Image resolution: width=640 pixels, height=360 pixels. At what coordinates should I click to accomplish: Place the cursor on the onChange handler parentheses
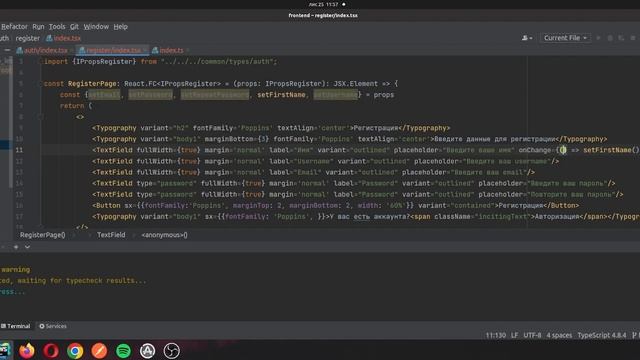pos(563,150)
